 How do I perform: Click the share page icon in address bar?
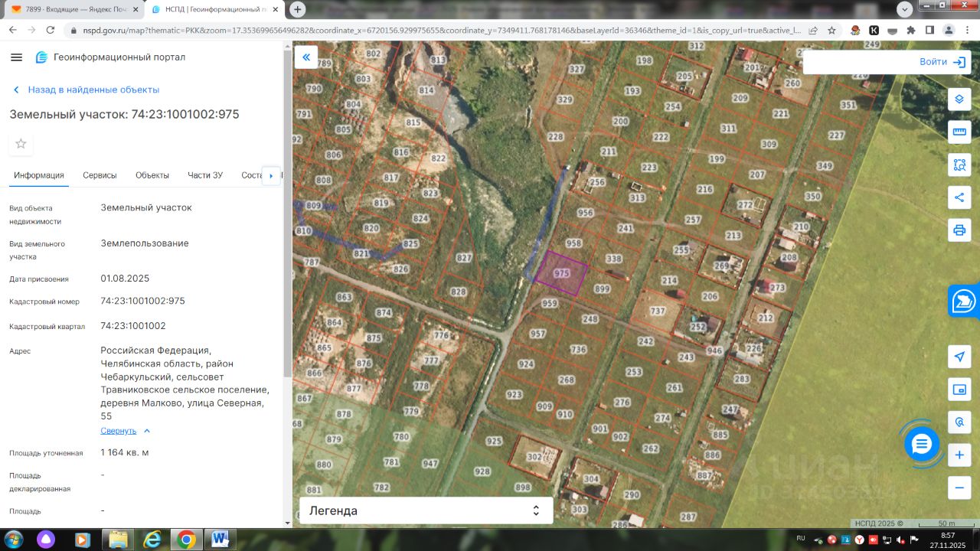(x=812, y=31)
